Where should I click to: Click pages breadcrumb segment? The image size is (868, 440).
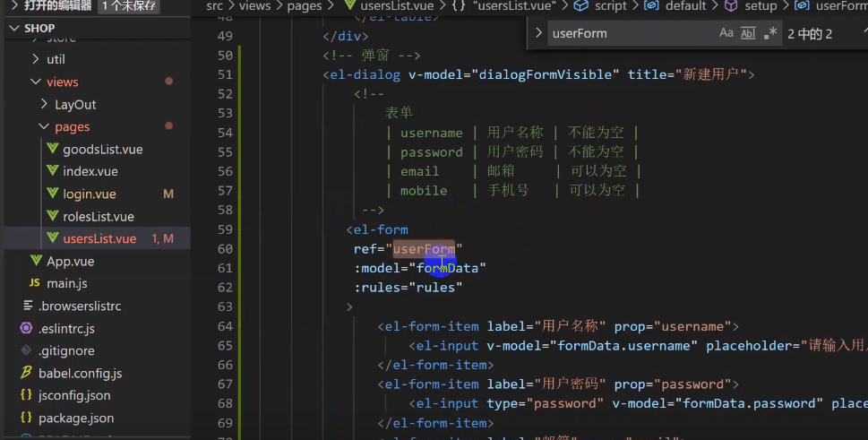coord(305,6)
